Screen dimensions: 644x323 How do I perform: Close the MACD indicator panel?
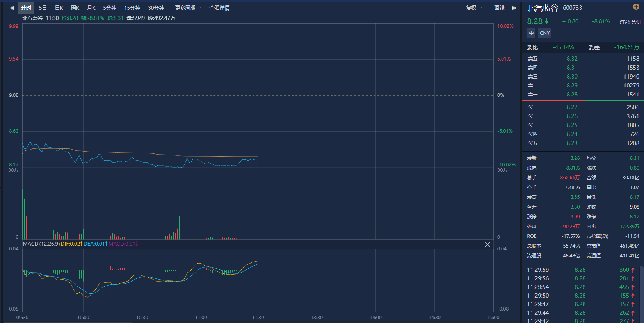coord(487,244)
